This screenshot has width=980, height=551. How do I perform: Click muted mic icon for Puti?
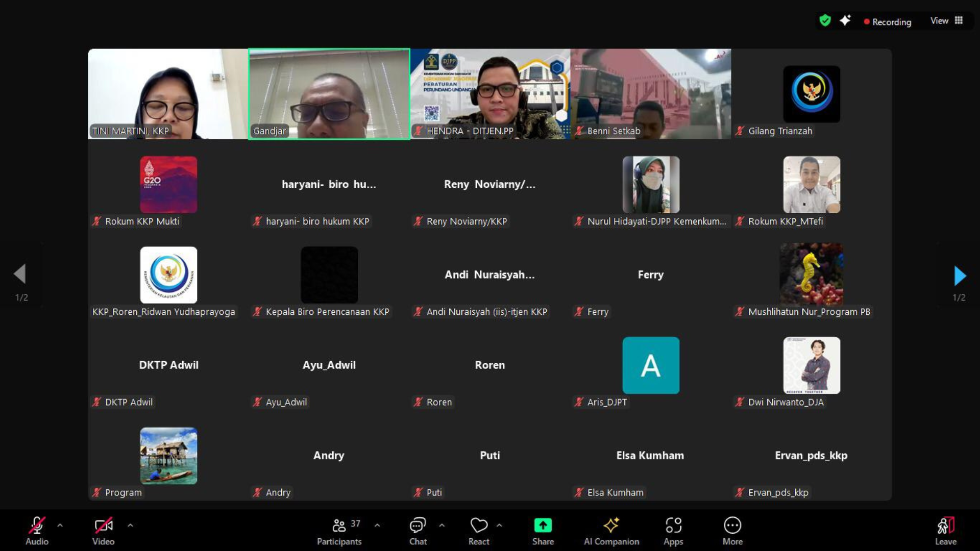click(x=418, y=492)
